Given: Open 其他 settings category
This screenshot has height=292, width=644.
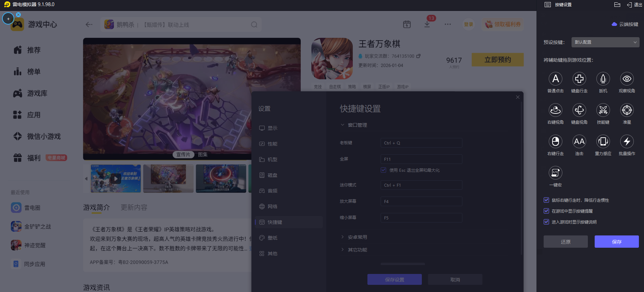Looking at the screenshot, I should click(x=289, y=253).
